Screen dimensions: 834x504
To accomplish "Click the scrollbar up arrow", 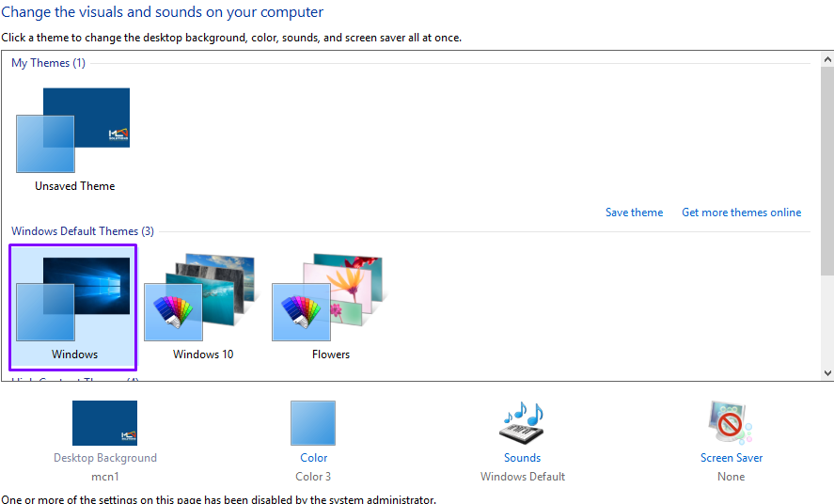I will tap(827, 59).
